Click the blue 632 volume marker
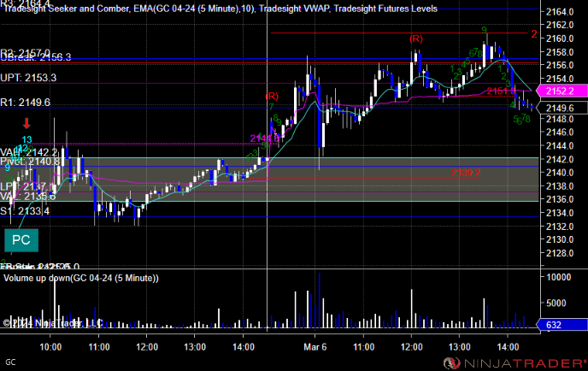This screenshot has width=588, height=371. [x=562, y=325]
